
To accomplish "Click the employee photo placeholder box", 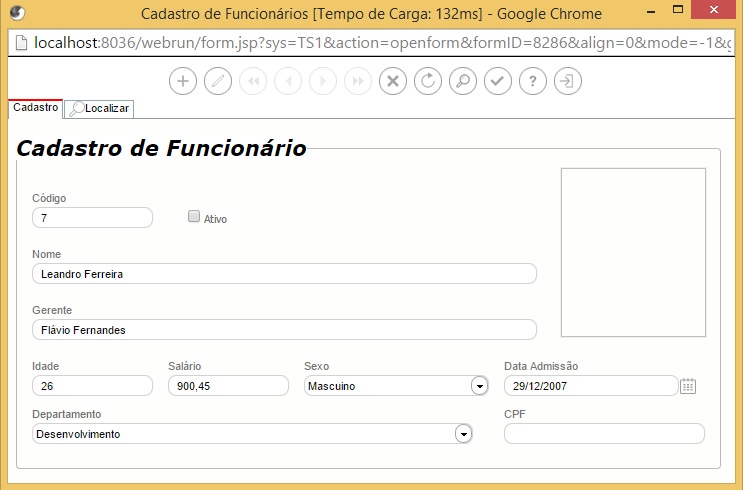I will click(x=633, y=252).
